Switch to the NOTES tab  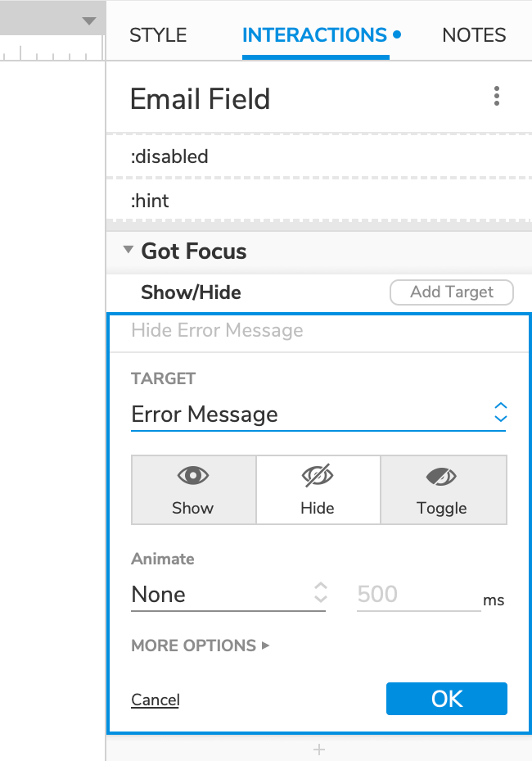(x=474, y=35)
